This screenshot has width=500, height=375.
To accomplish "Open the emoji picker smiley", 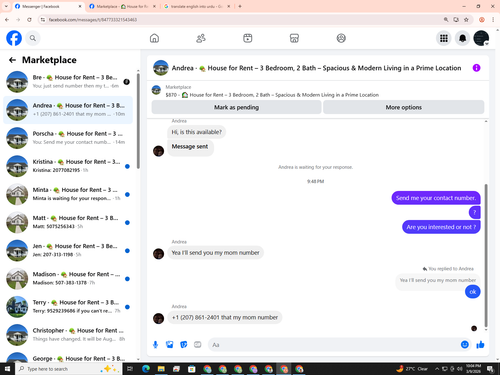I will 465,345.
